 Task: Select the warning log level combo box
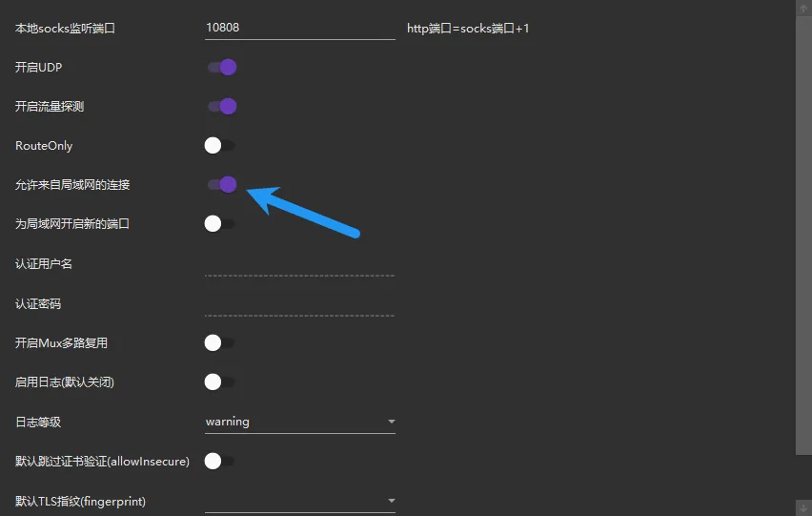[x=300, y=422]
